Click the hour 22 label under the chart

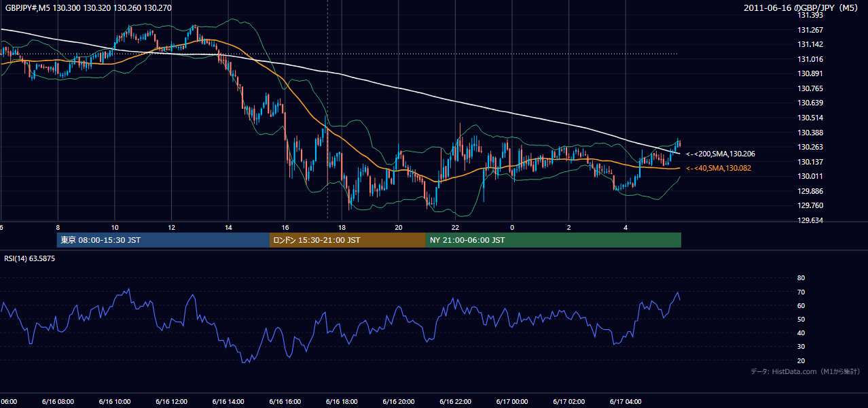pyautogui.click(x=455, y=227)
